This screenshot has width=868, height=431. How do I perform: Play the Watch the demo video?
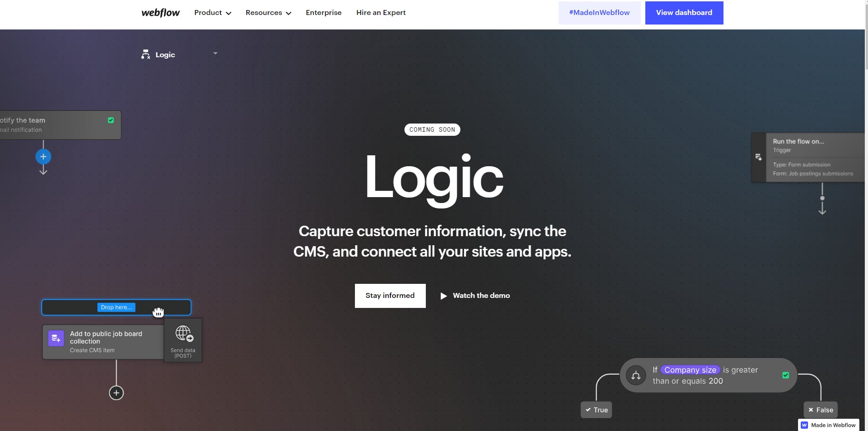(x=475, y=296)
